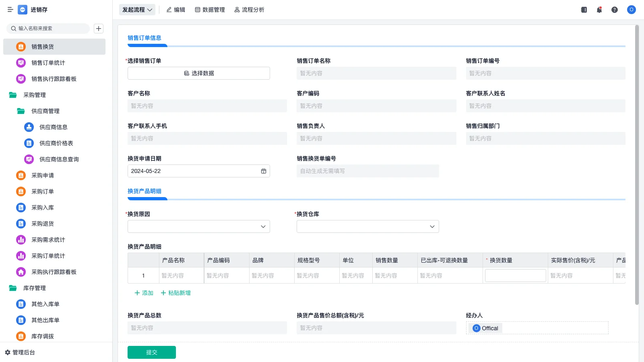Screen dimensions: 644x362
Task: Expand the 发起流程 dropdown
Action: pos(137,9)
